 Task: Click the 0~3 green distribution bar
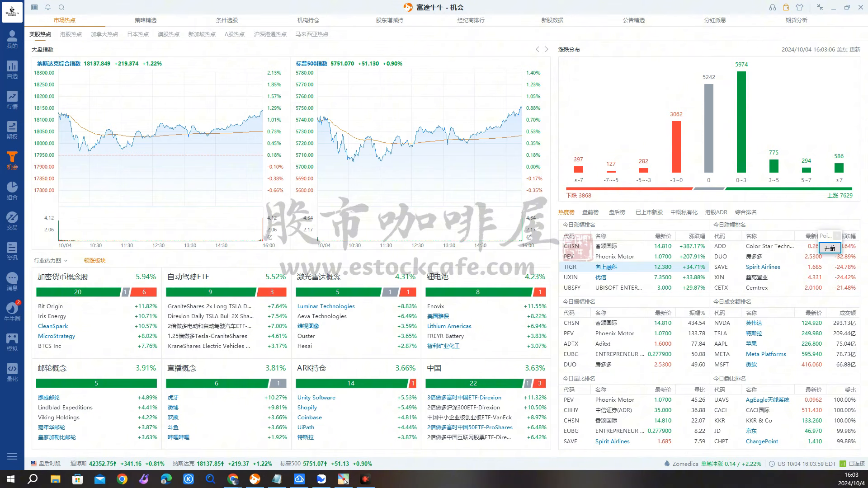741,122
